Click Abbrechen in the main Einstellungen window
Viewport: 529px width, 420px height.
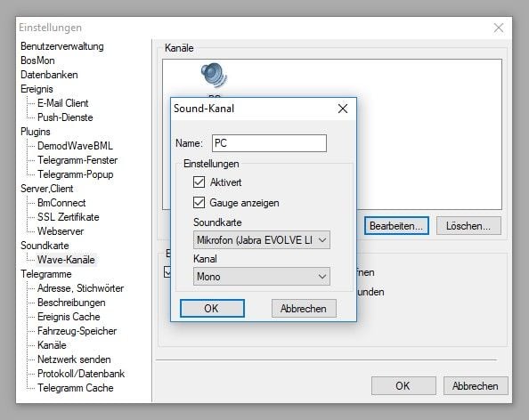point(476,386)
